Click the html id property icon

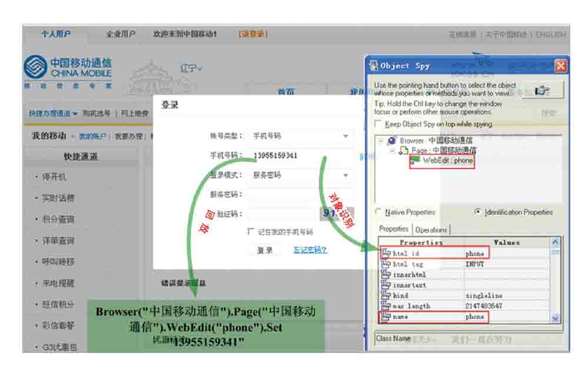[x=386, y=253]
